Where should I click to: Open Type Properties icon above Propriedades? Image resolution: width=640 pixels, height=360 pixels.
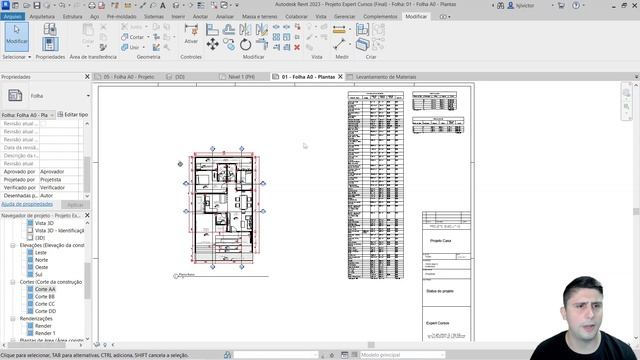point(50,29)
